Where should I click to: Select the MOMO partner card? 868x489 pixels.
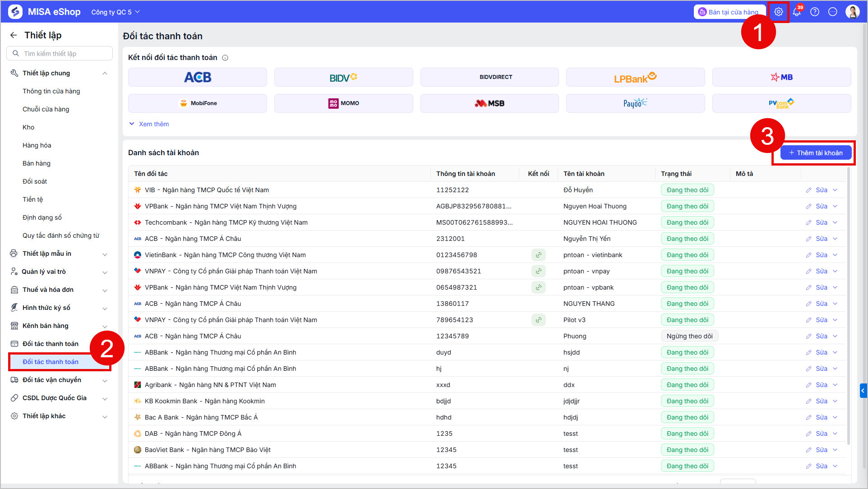344,103
